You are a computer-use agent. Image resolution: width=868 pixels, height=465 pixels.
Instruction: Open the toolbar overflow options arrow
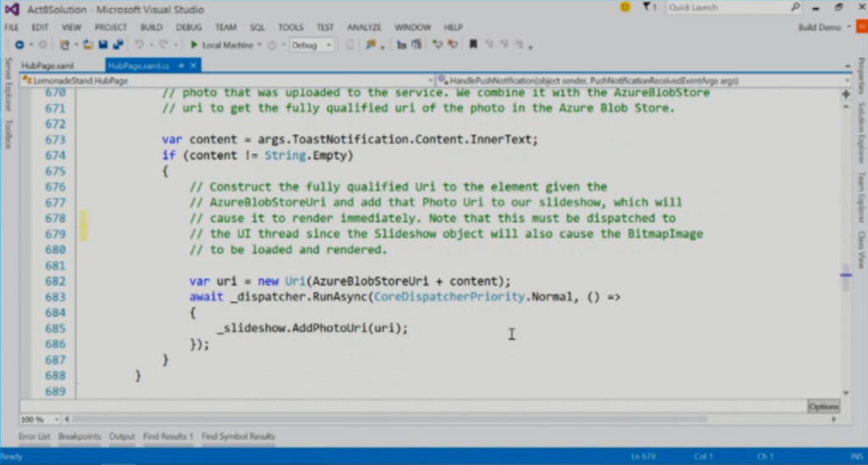click(x=531, y=47)
